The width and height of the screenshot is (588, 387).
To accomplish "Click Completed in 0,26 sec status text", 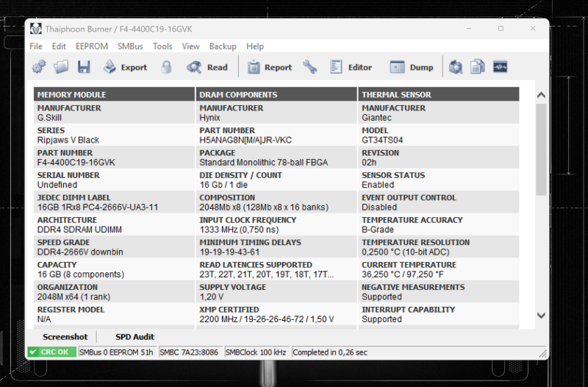I will (330, 352).
